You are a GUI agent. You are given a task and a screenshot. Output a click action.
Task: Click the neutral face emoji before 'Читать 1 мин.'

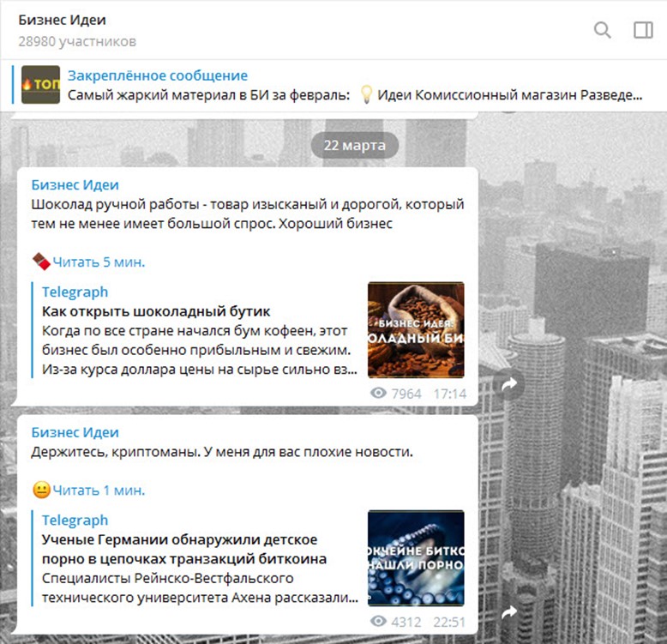41,490
